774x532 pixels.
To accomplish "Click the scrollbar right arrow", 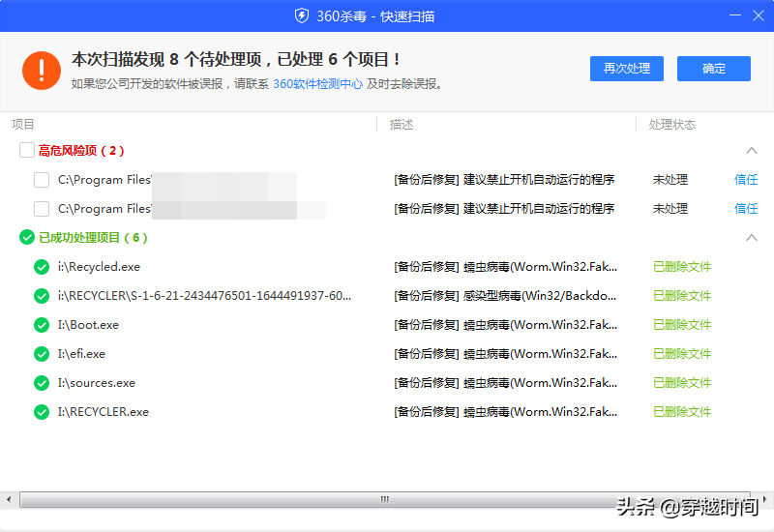I will 764,499.
